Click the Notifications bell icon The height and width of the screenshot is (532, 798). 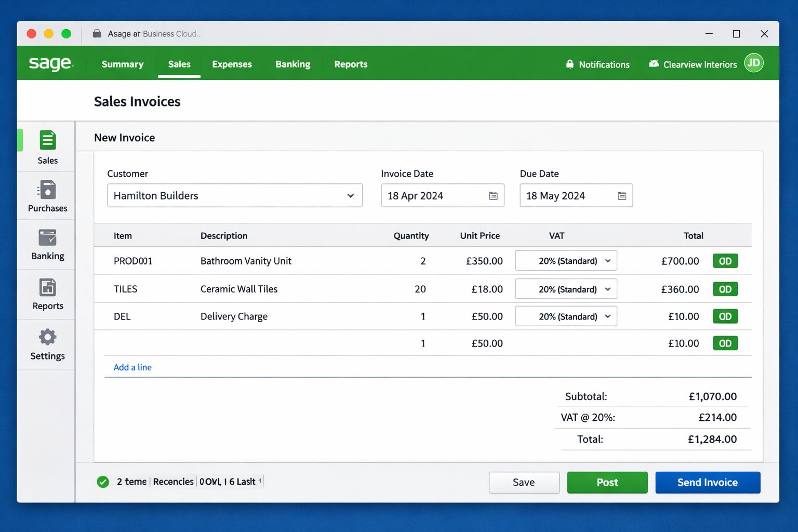570,64
